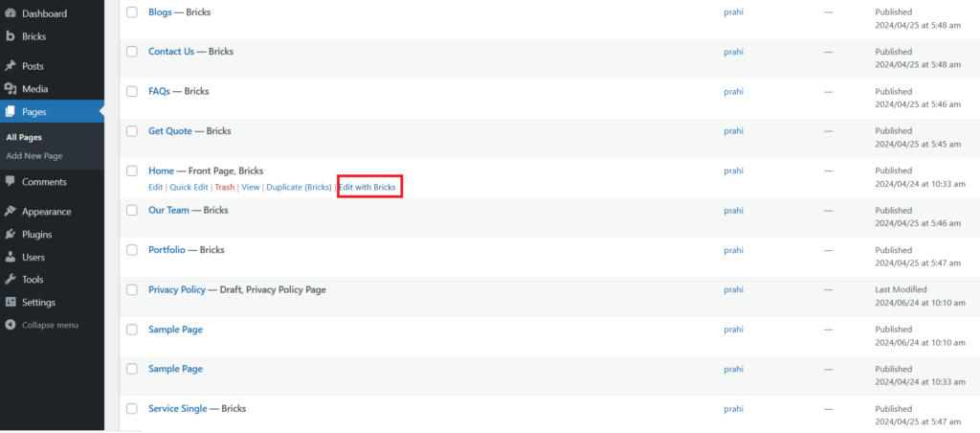
Task: Open the Privacy Policy draft page
Action: [x=177, y=289]
